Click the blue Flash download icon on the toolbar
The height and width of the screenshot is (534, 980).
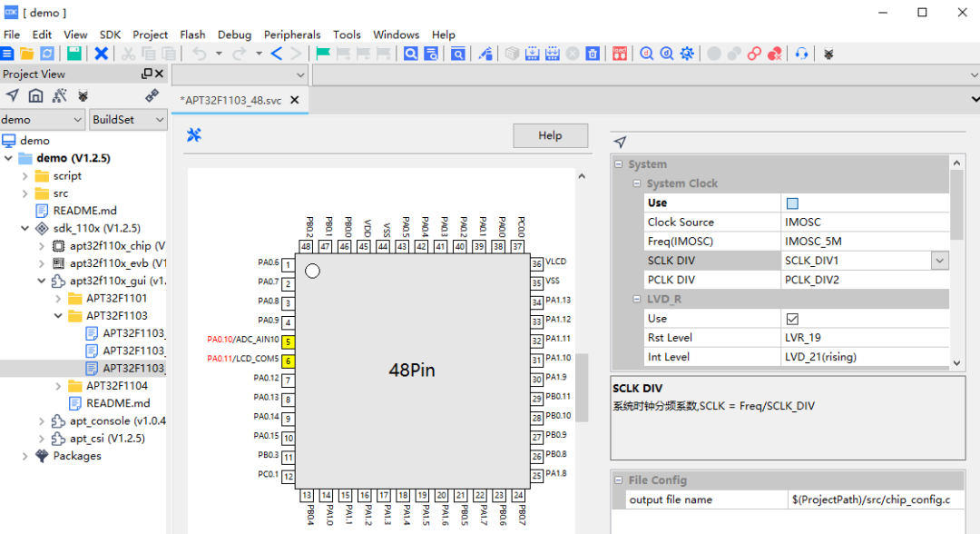tap(533, 54)
